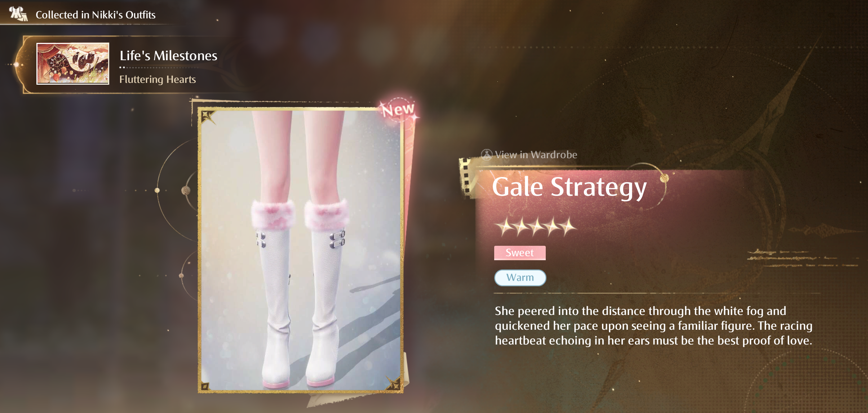Click the pink New badge on the card
The width and height of the screenshot is (868, 413).
[398, 109]
